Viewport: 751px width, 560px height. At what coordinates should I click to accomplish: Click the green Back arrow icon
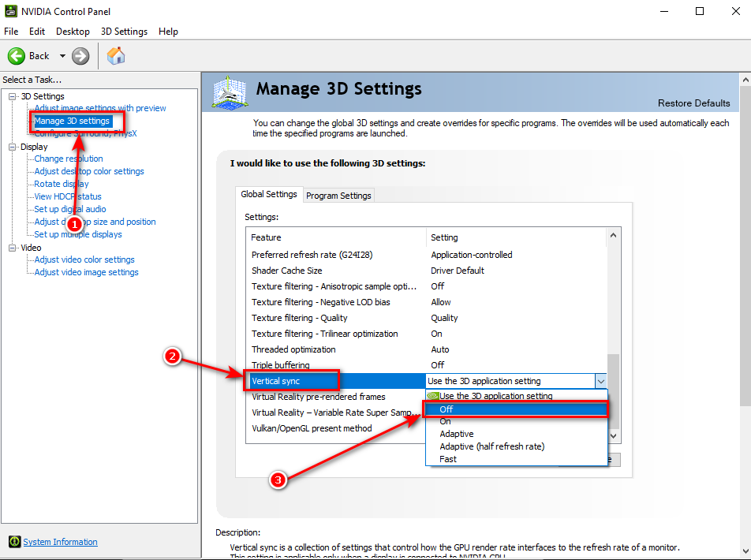pyautogui.click(x=17, y=56)
